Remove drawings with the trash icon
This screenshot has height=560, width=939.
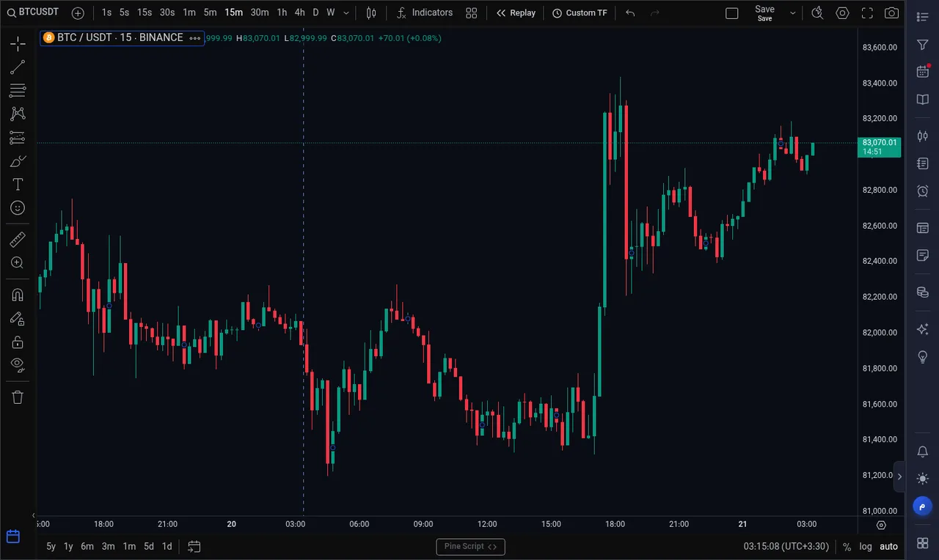coord(18,397)
